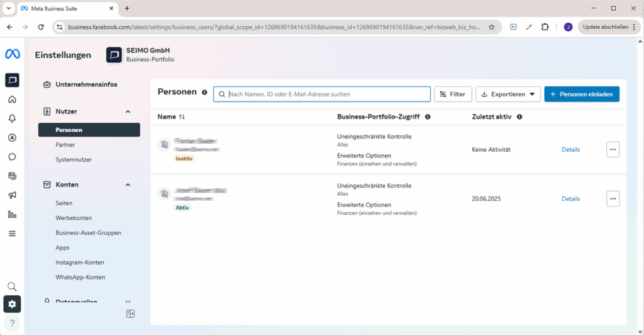
Task: Select Personen in the Nutzer menu
Action: [x=89, y=130]
